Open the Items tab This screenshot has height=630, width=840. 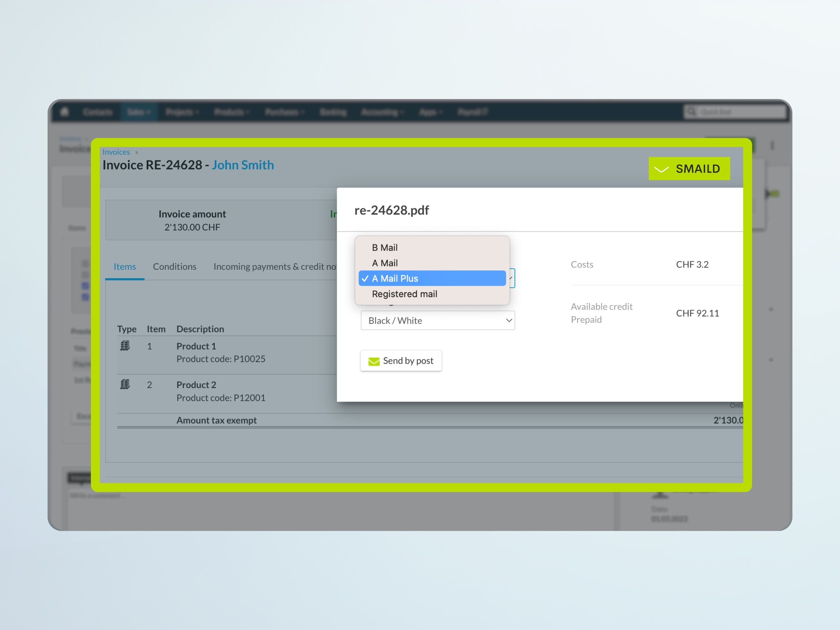tap(125, 267)
